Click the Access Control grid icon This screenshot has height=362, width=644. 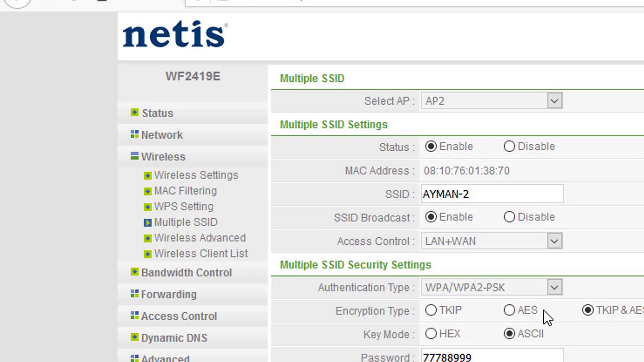134,315
